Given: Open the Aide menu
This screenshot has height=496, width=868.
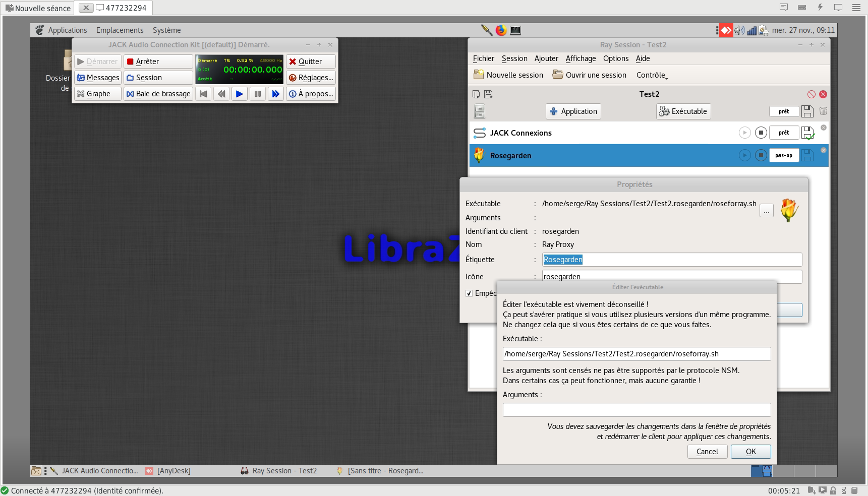Looking at the screenshot, I should (643, 58).
